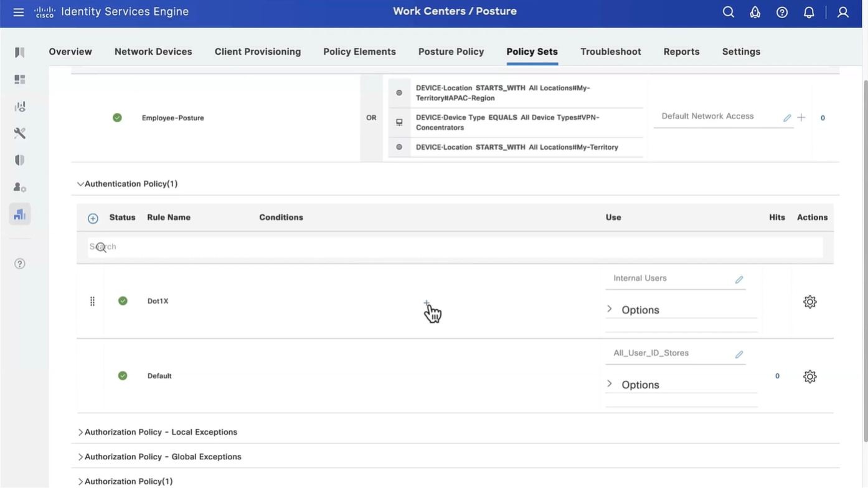Open the user profile icon

[x=842, y=12]
